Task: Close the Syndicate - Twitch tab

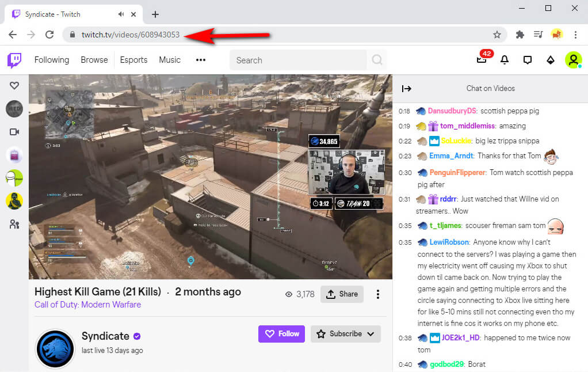Action: pyautogui.click(x=133, y=14)
